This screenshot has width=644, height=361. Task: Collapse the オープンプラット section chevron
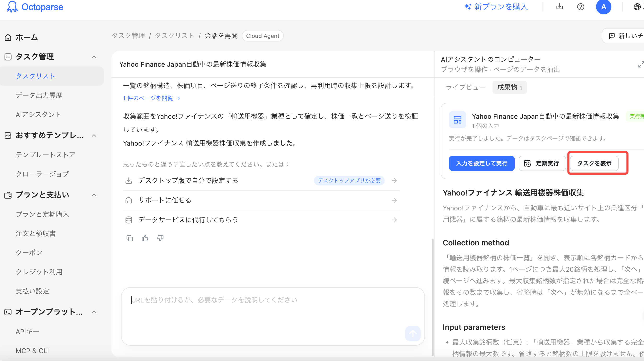coord(94,312)
